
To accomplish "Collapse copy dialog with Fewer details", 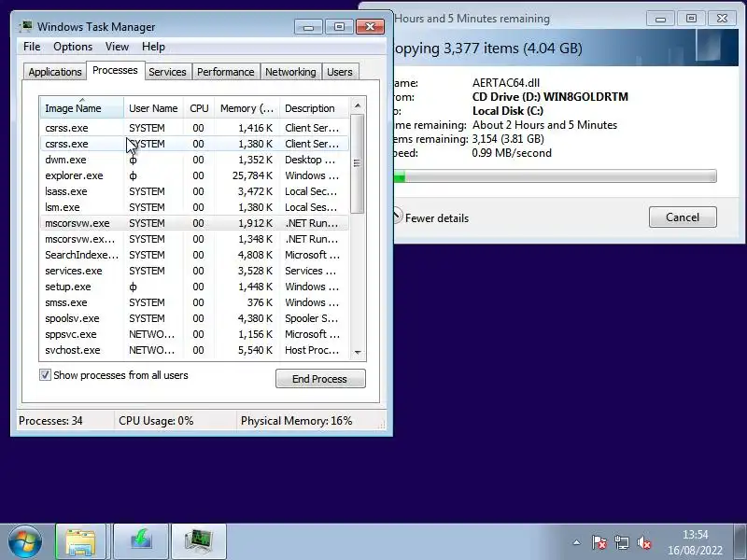I will pos(436,218).
